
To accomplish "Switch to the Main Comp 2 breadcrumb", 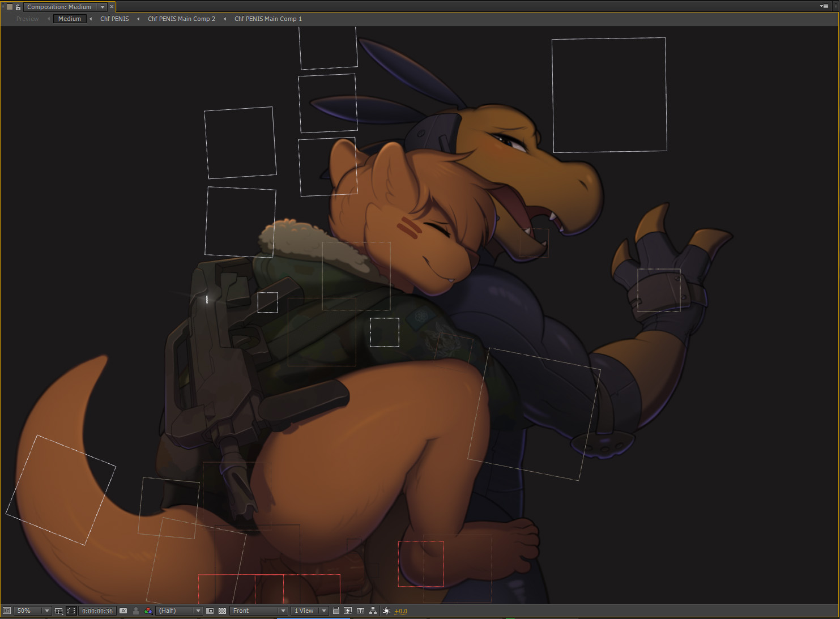I will (x=181, y=19).
